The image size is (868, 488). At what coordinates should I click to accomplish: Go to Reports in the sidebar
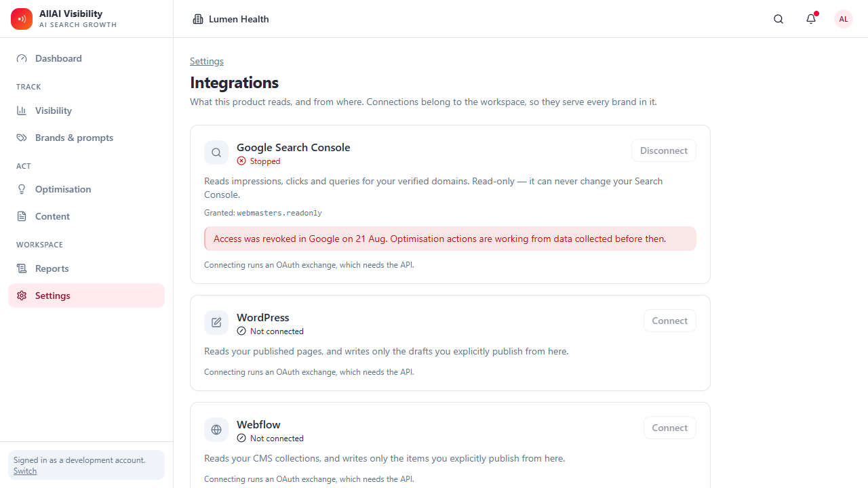tap(86, 268)
